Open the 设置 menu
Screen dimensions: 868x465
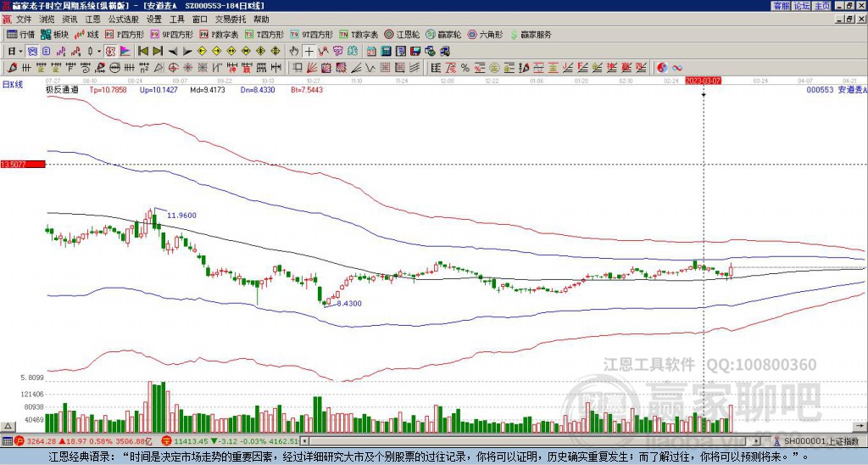154,20
